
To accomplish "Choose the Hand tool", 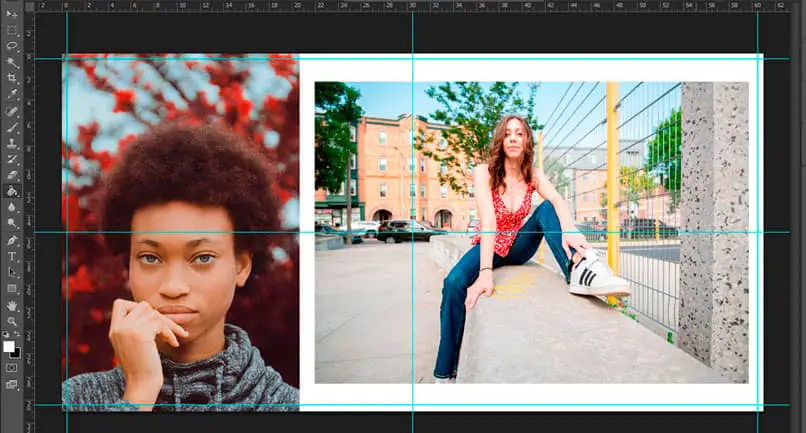I will pos(12,305).
